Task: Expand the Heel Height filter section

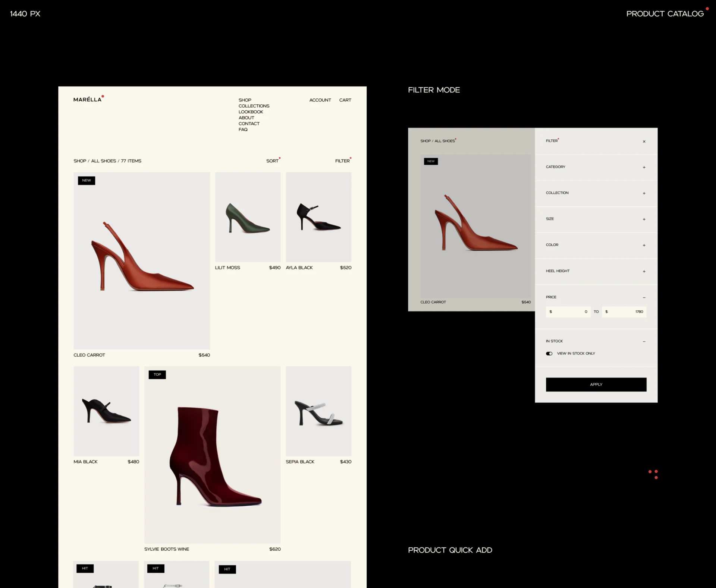Action: click(596, 271)
